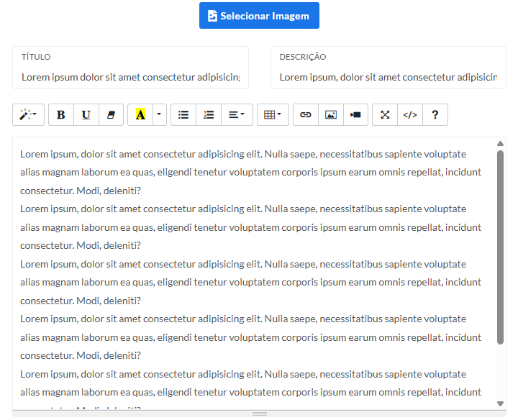Open the paragraph alignment dropdown
The image size is (518, 420).
point(237,114)
